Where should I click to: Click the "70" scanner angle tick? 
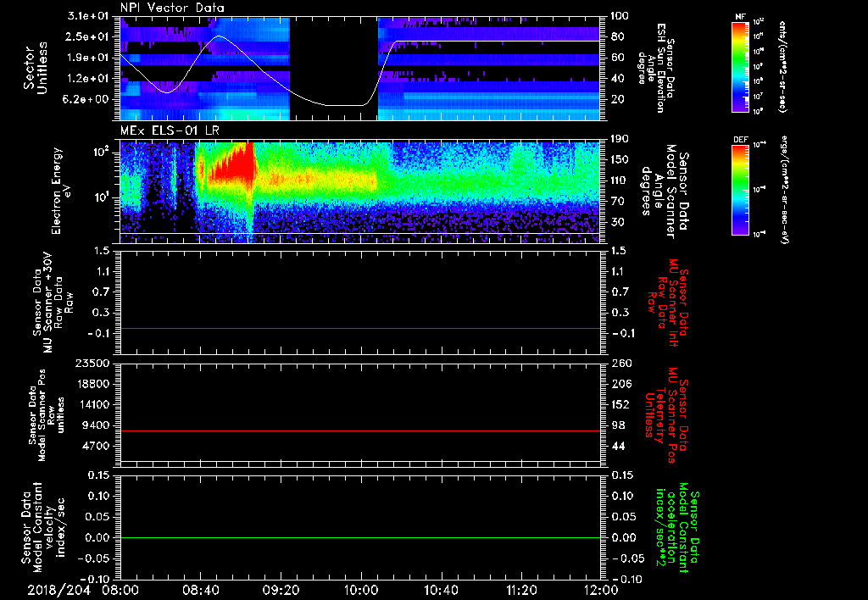click(x=618, y=201)
